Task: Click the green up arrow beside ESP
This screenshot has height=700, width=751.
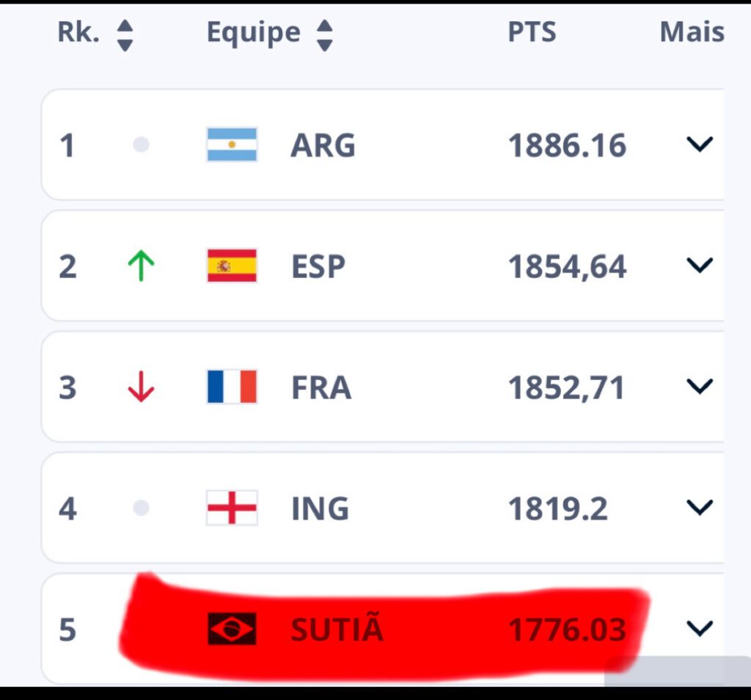Action: point(141,266)
